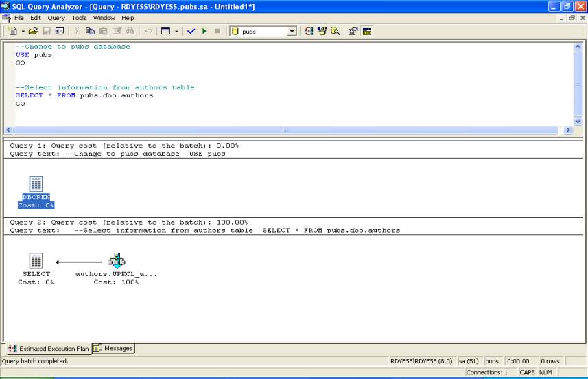Screen dimensions: 588x379
Task: Open a query file with the folder icon
Action: (33, 31)
